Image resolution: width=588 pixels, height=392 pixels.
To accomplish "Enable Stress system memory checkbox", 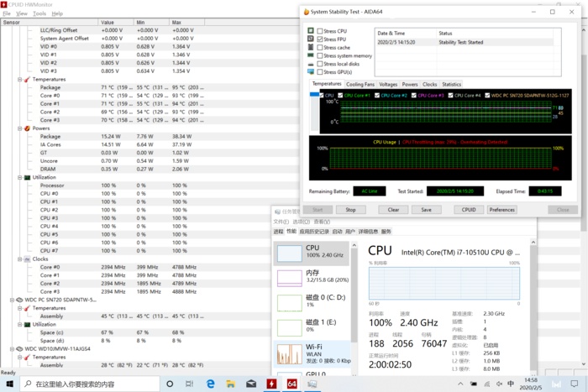I will pyautogui.click(x=320, y=55).
